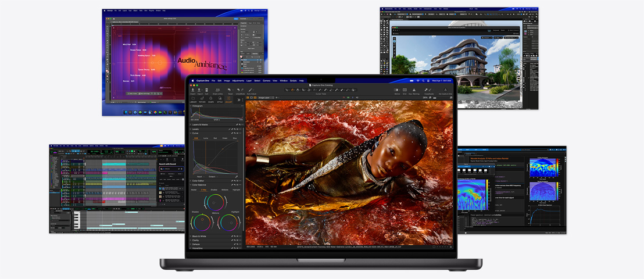Click the Export icon in Capture One toolbar
The height and width of the screenshot is (279, 644).
point(199,90)
